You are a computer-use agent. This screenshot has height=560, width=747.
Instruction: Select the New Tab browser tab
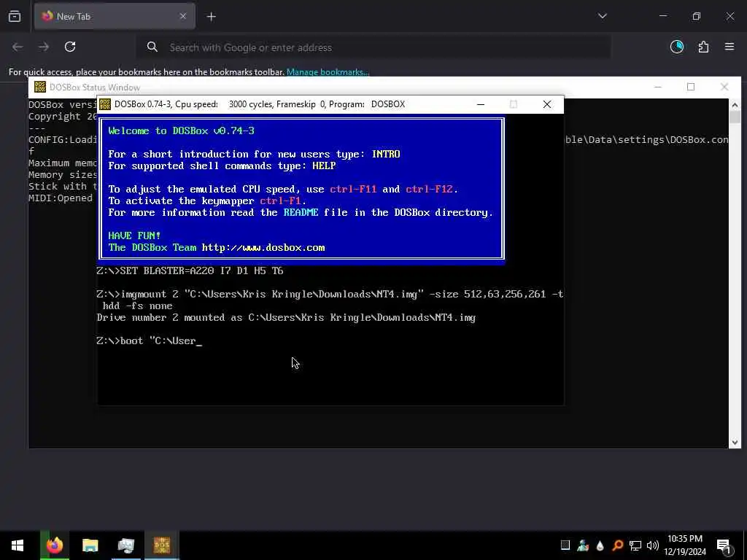[115, 16]
